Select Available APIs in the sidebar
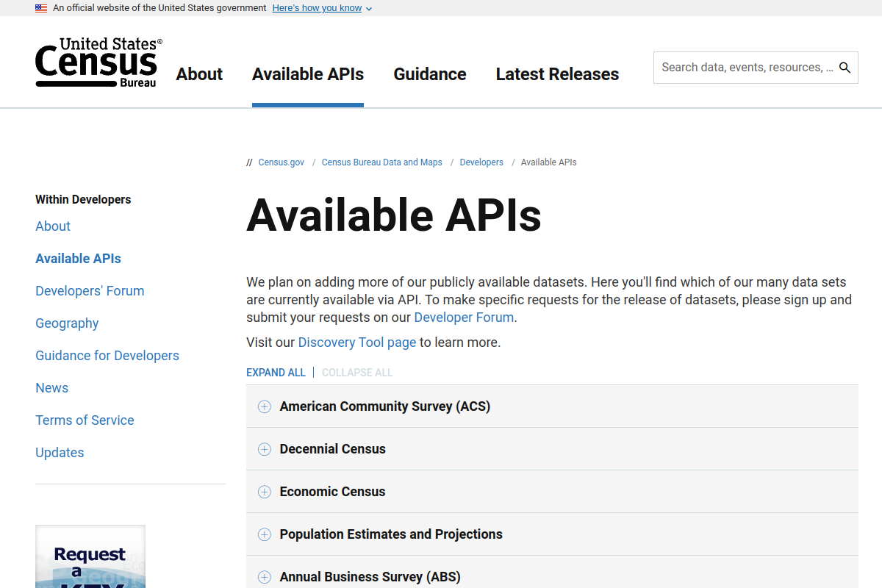 78,259
